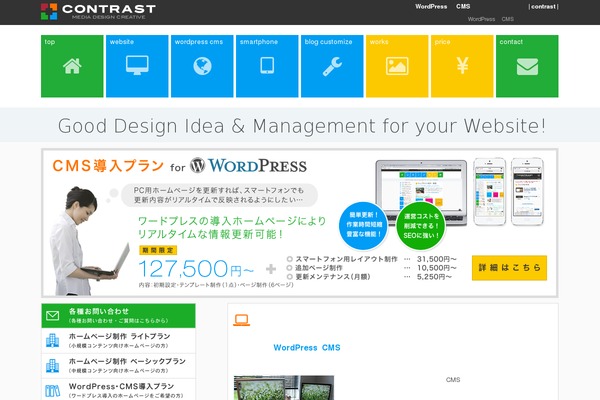The image size is (600, 400).
Task: Open the contact tile with envelope icon
Action: coord(527,66)
